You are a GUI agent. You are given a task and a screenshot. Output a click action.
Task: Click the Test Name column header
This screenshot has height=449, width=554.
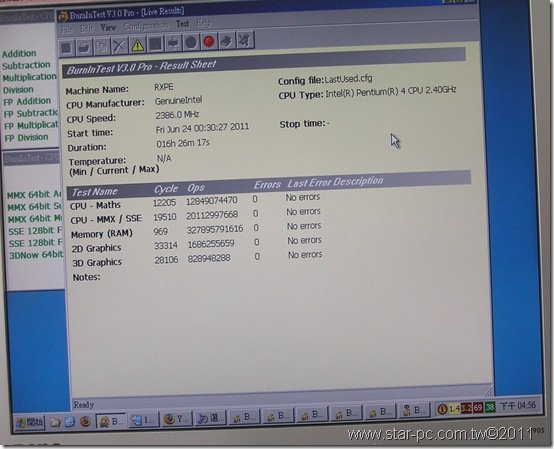[95, 192]
